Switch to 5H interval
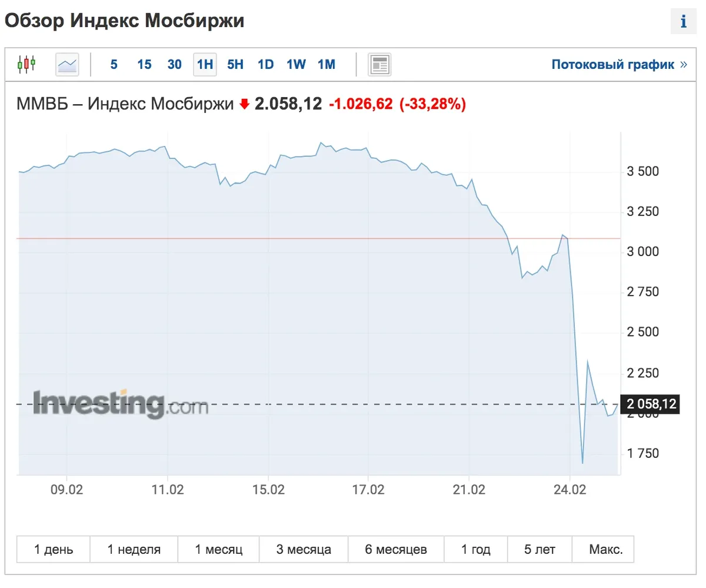 [235, 65]
